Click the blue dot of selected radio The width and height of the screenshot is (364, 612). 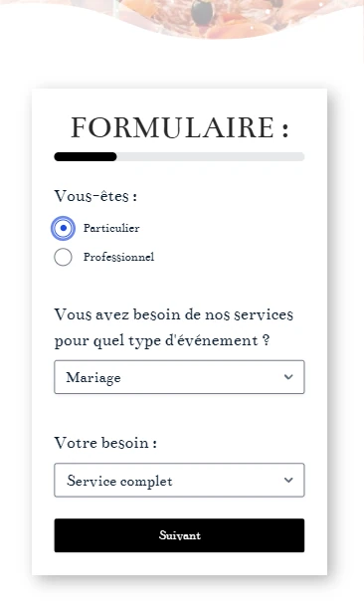64,228
